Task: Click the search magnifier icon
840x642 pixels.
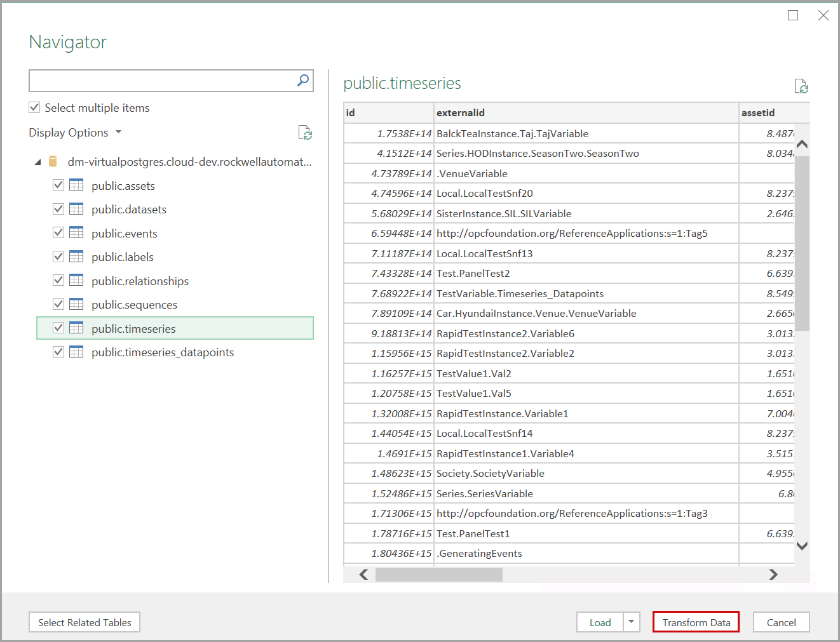Action: 303,80
